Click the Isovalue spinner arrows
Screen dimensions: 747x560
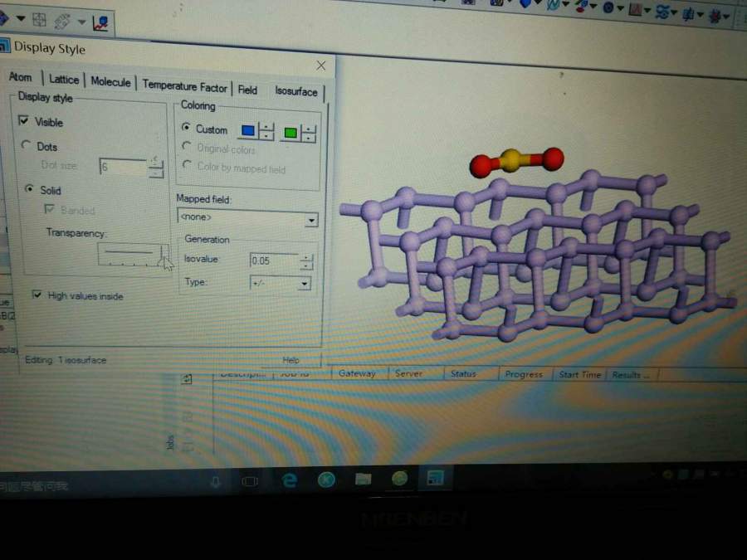(x=307, y=262)
